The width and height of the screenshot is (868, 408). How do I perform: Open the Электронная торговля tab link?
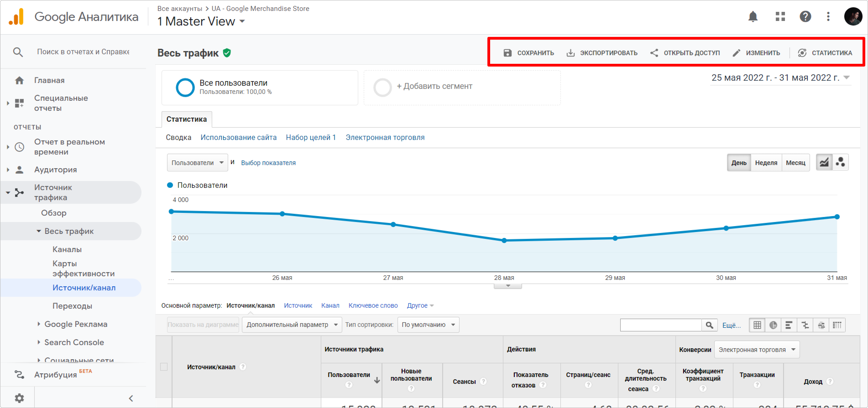coord(385,137)
